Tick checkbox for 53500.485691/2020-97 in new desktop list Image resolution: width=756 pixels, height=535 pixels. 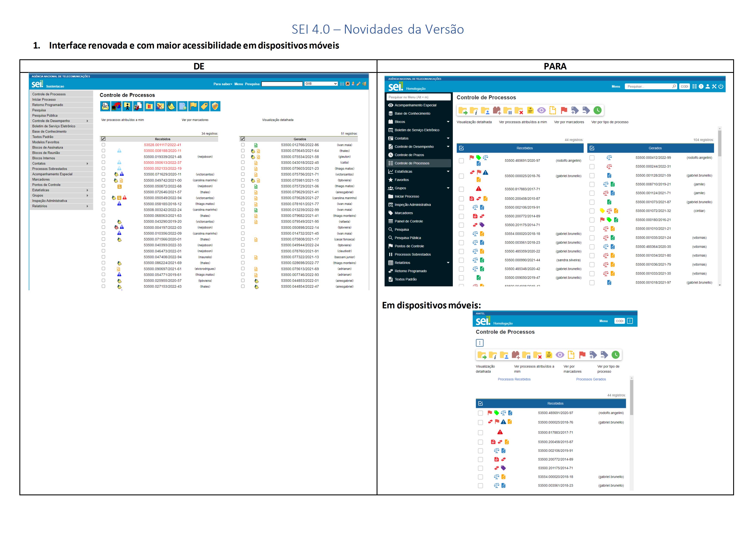(x=461, y=160)
